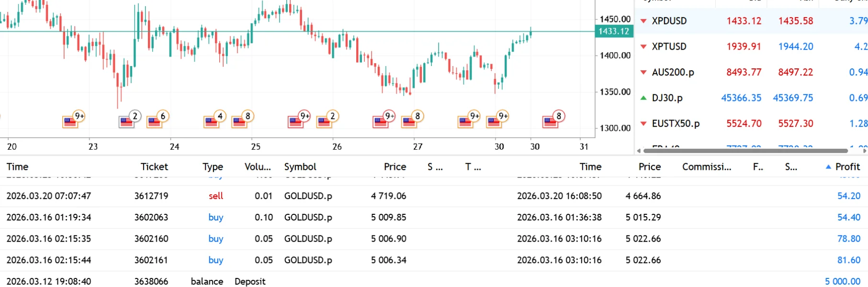This screenshot has height=287, width=868.
Task: Click the green up arrow beside DJ30.p
Action: pyautogui.click(x=643, y=98)
